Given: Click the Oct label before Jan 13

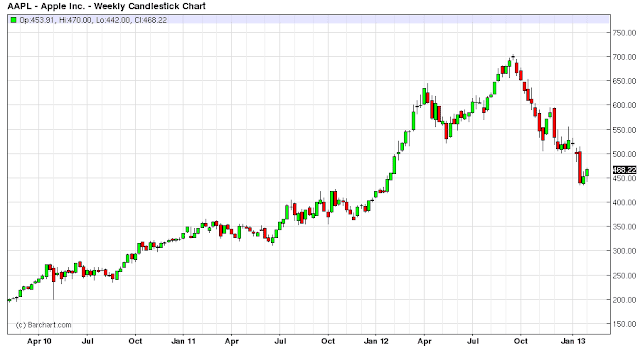Looking at the screenshot, I should point(521,341).
